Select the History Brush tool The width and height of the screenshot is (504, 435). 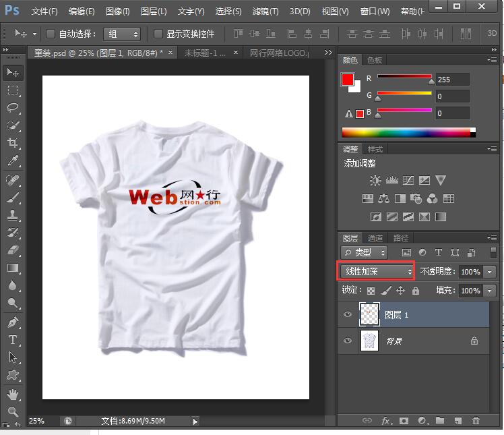13,232
